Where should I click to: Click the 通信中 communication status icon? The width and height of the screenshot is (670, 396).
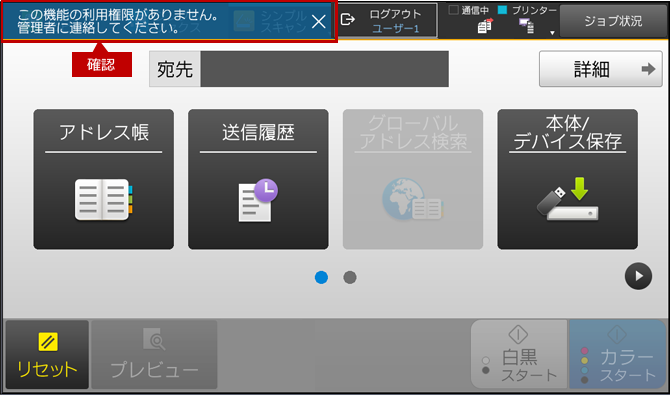click(x=485, y=26)
